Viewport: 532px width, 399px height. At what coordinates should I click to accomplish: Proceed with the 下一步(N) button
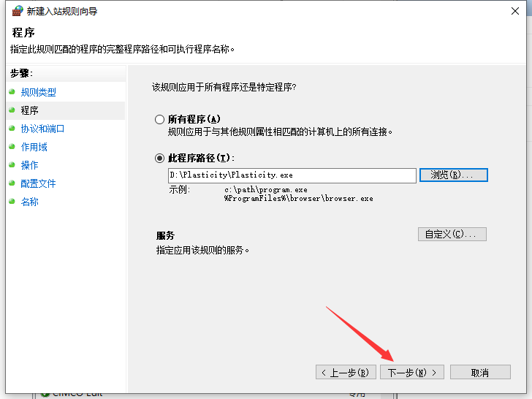(411, 372)
